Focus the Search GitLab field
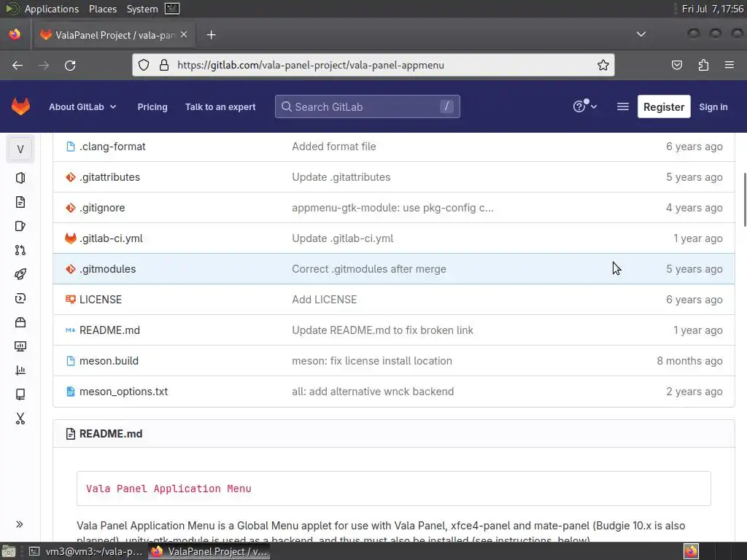 (x=368, y=106)
